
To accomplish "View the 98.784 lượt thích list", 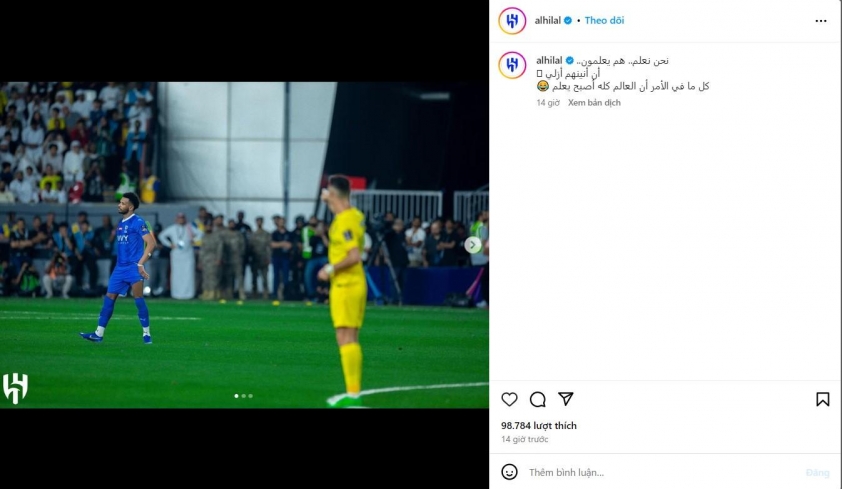I will [x=539, y=426].
